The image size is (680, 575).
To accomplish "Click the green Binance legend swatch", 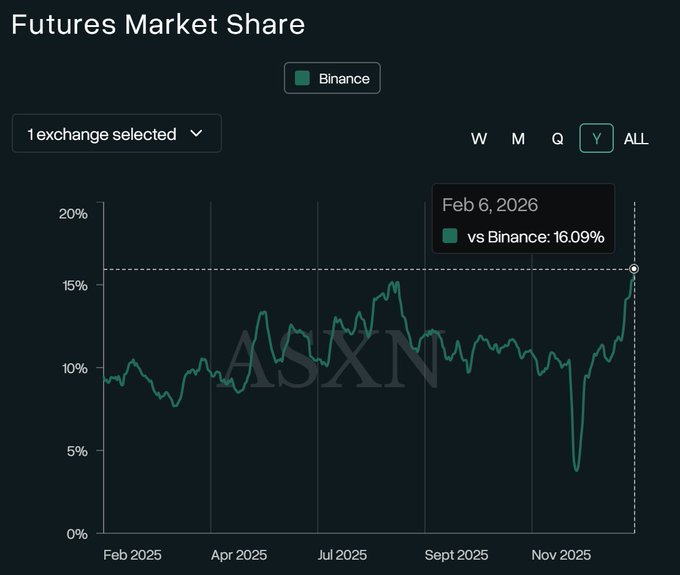I will 302,78.
